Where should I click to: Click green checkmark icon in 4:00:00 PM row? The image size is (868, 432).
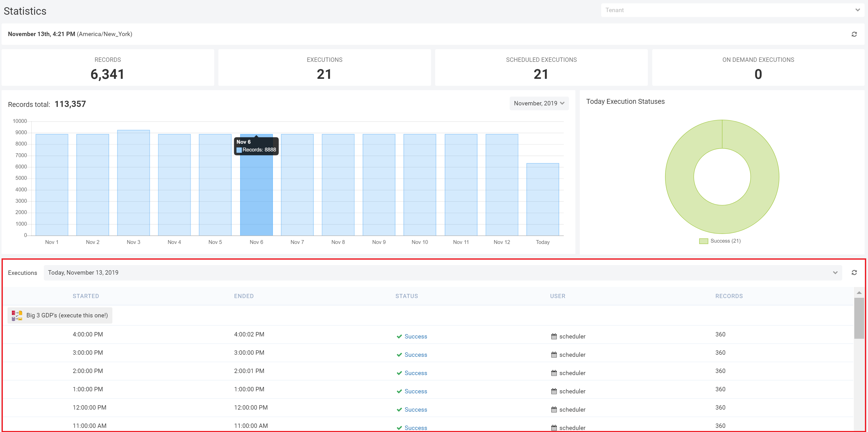(x=399, y=336)
